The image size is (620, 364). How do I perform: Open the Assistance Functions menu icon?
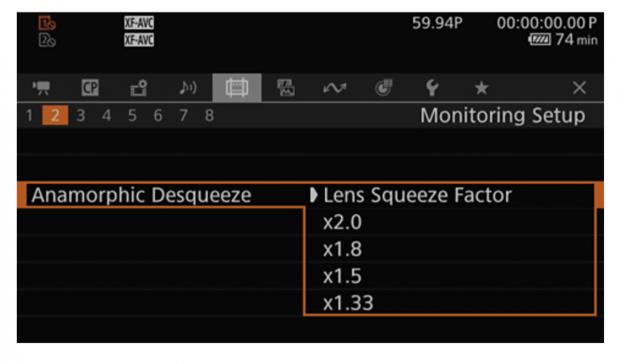pyautogui.click(x=286, y=87)
